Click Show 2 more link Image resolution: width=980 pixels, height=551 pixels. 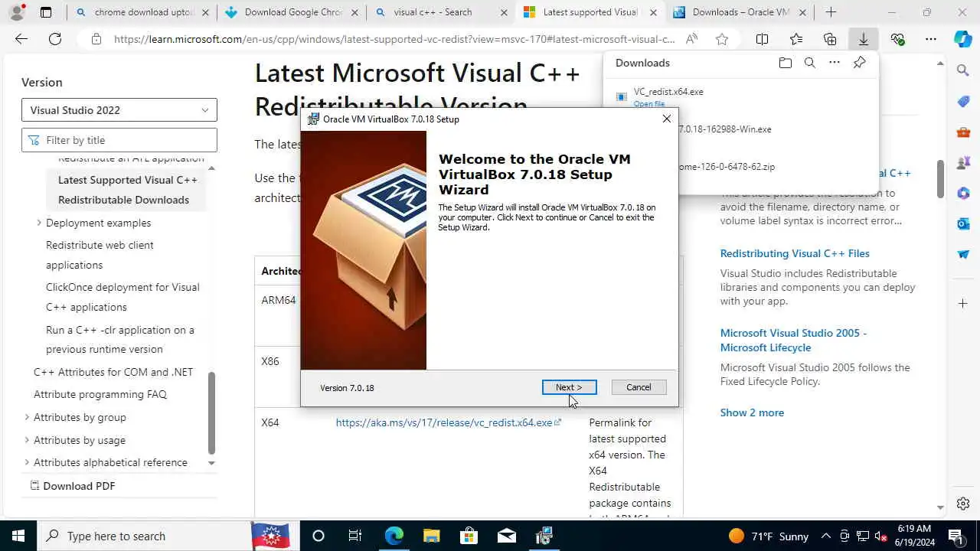(752, 412)
